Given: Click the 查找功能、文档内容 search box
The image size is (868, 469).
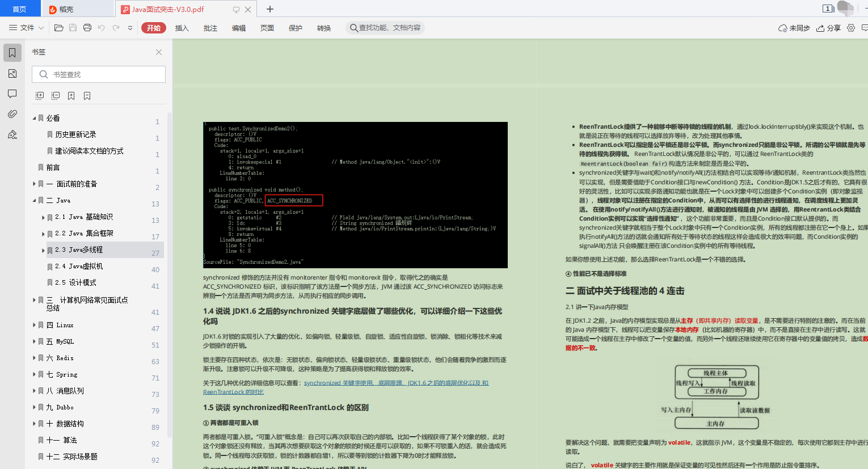Looking at the screenshot, I should (385, 28).
